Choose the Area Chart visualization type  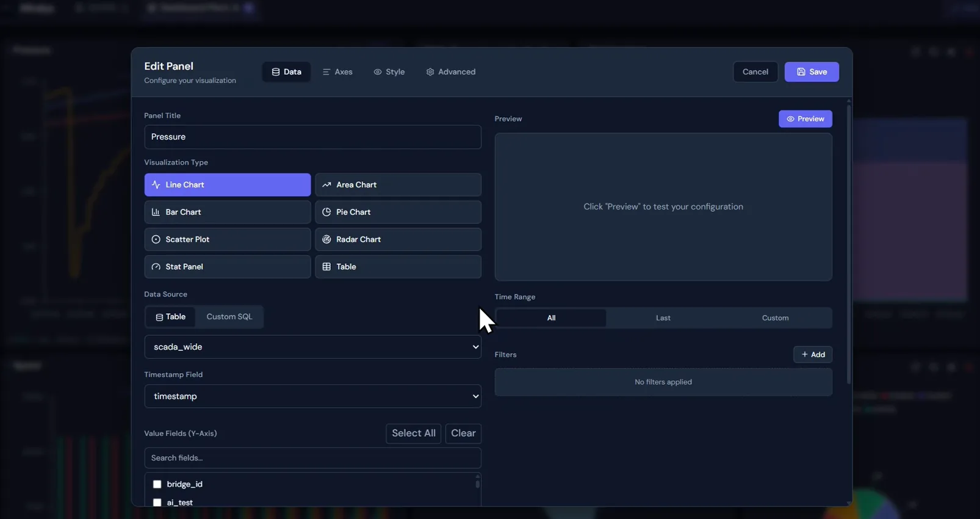[x=398, y=184]
